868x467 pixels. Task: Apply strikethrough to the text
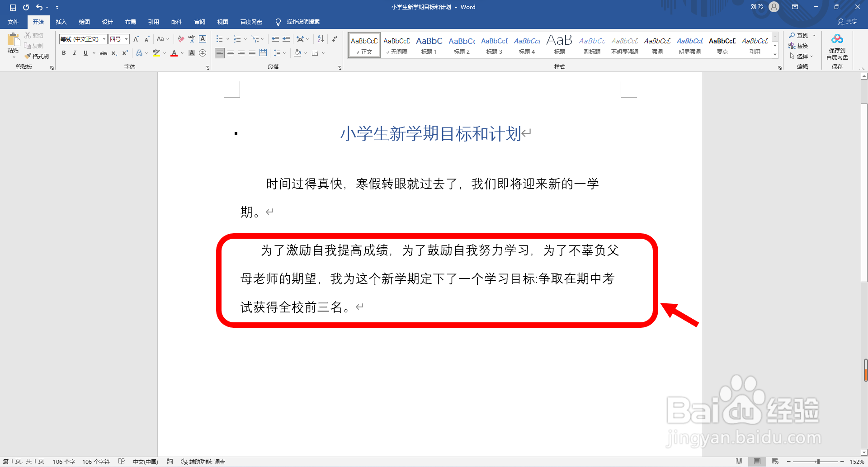(104, 53)
